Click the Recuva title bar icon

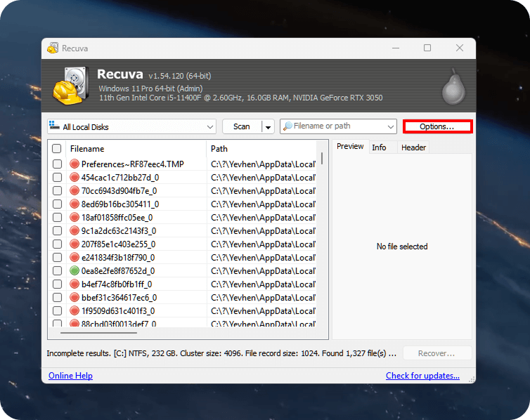[53, 48]
